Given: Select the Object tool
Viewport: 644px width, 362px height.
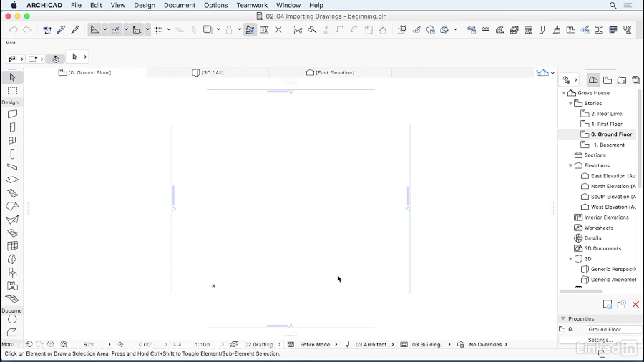Looking at the screenshot, I should (12, 272).
